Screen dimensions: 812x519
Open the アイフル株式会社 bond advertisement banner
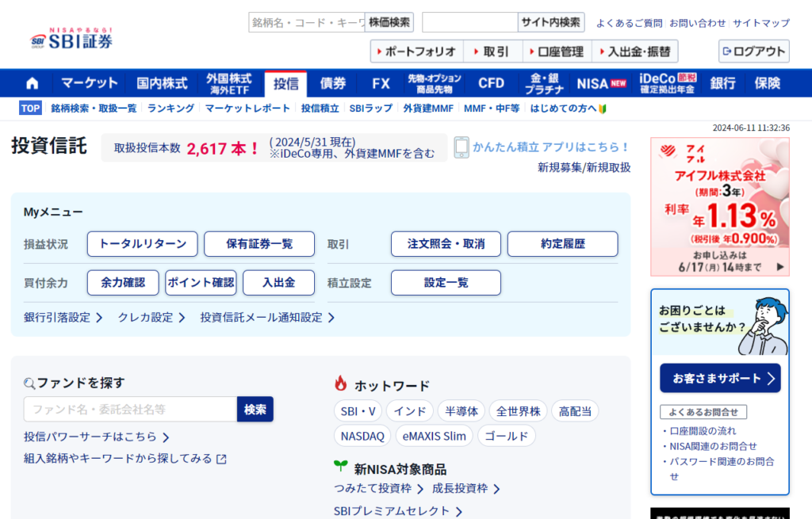[x=719, y=207]
